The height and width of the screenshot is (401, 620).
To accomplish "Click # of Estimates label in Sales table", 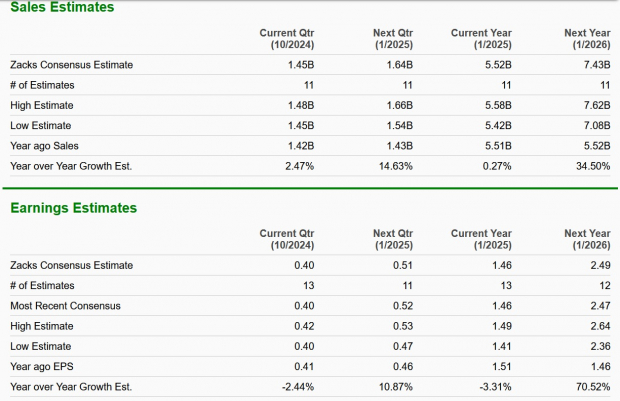I will pos(42,85).
